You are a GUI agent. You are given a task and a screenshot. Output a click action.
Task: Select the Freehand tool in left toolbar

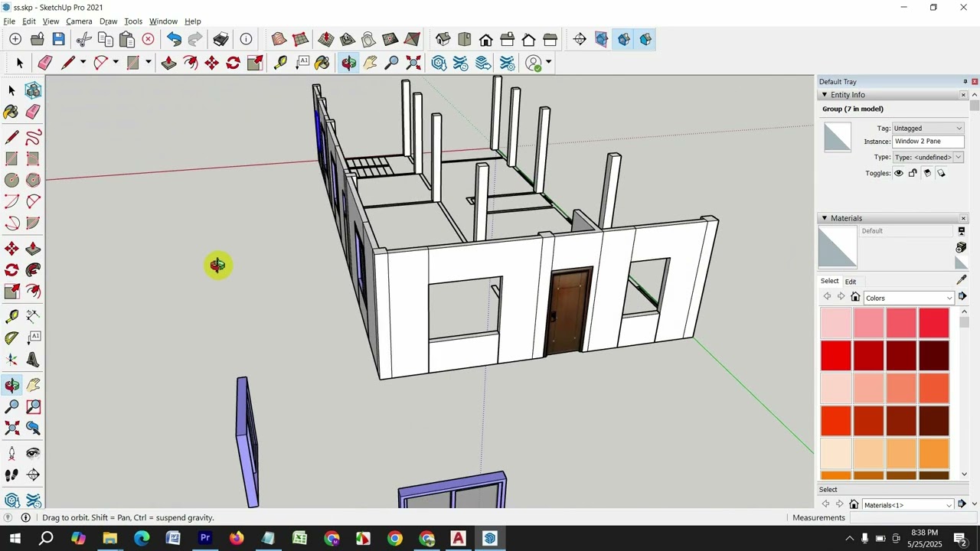[x=33, y=138]
